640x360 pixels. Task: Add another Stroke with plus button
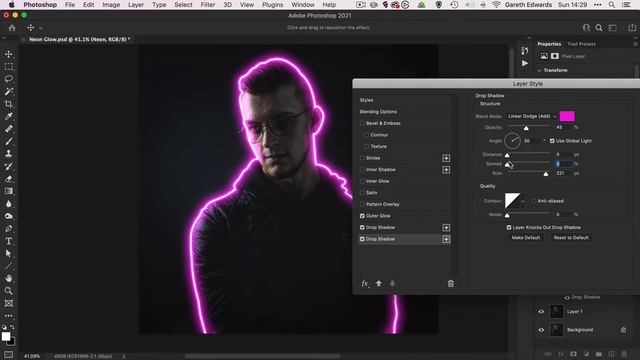click(446, 158)
